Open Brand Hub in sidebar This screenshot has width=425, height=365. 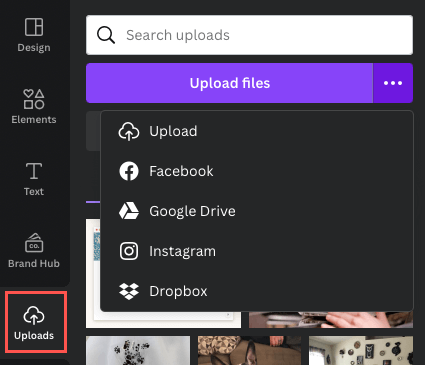pyautogui.click(x=34, y=250)
